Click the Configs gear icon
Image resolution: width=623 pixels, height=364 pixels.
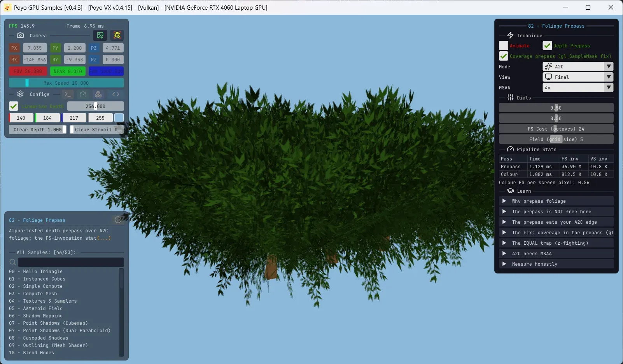tap(21, 94)
